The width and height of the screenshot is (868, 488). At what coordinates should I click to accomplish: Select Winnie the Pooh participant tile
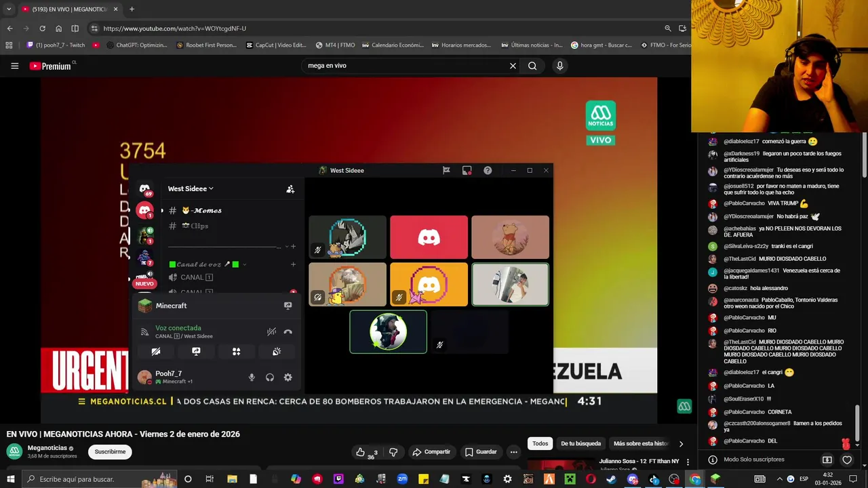tap(510, 237)
